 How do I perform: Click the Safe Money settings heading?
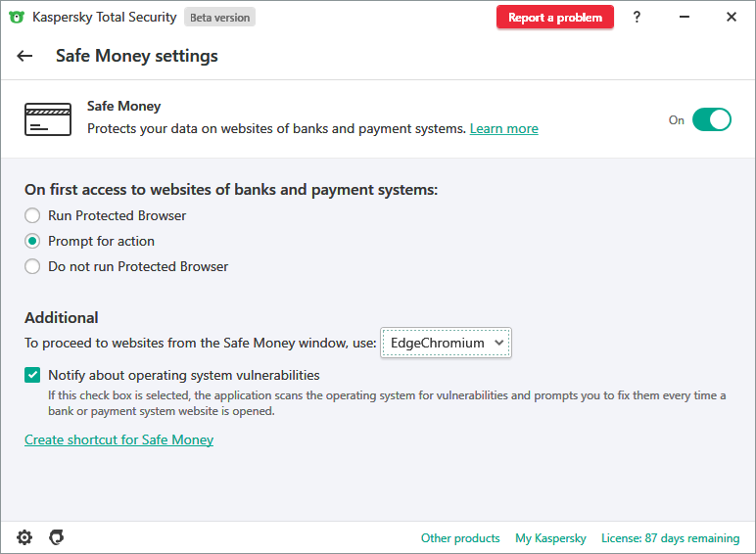(137, 56)
